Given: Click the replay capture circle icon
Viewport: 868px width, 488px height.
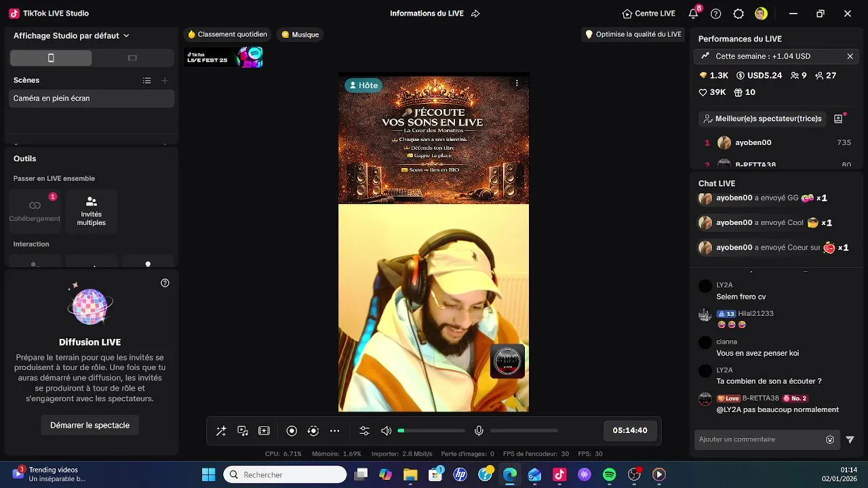Looking at the screenshot, I should pyautogui.click(x=313, y=431).
